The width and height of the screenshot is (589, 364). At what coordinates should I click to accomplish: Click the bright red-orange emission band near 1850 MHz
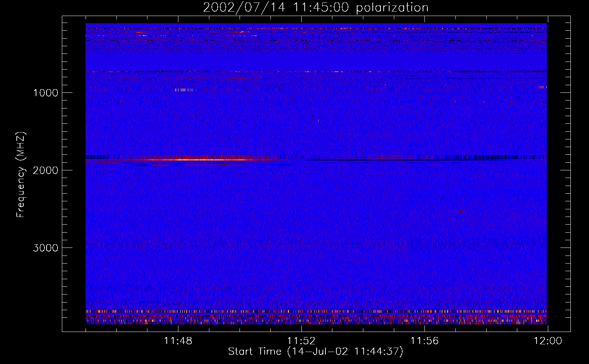pos(197,159)
